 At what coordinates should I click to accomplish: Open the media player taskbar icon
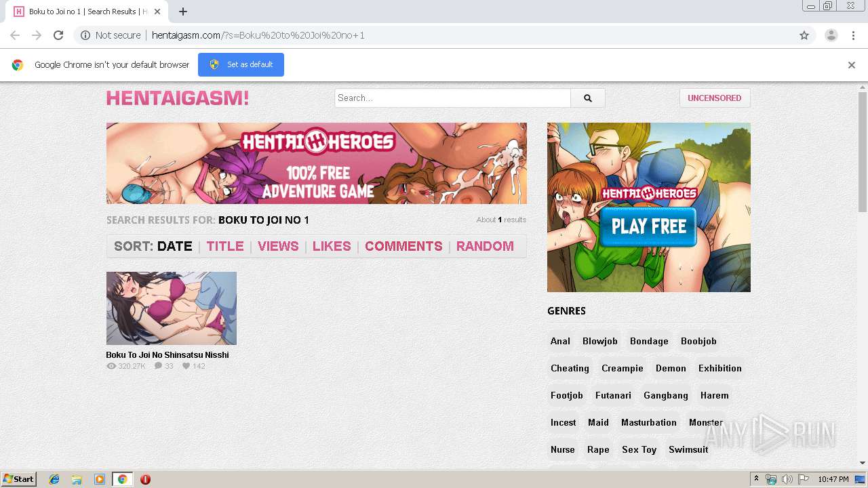(100, 479)
